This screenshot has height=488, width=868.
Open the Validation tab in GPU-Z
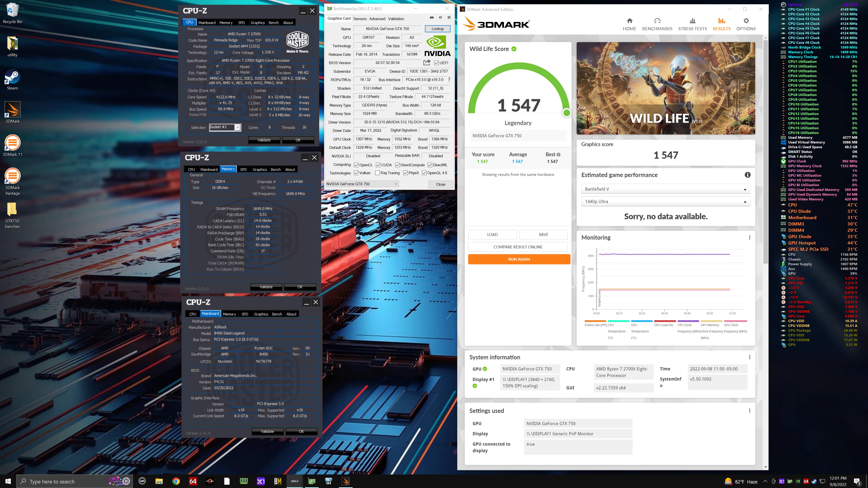click(x=396, y=19)
